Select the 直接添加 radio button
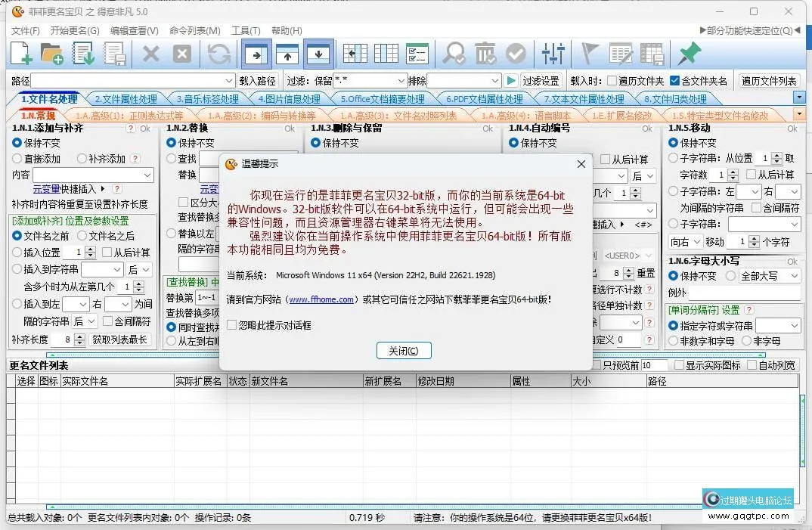 click(x=17, y=159)
